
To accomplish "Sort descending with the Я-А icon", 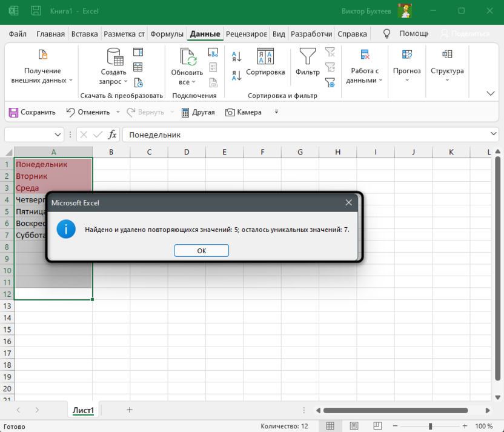I will (237, 76).
